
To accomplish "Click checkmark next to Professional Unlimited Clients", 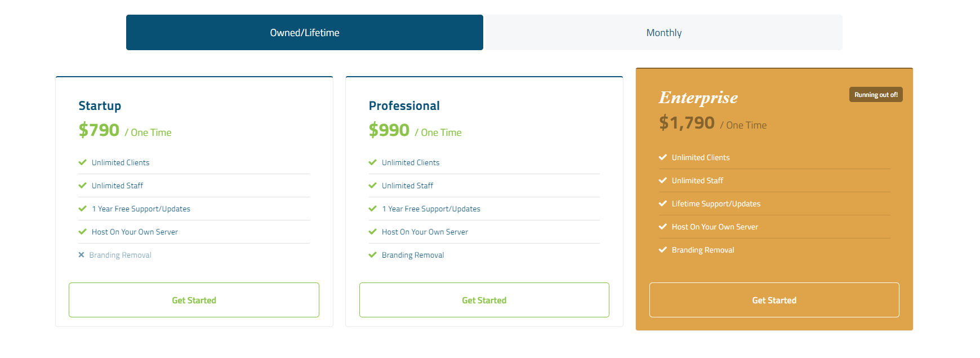I will [x=372, y=162].
